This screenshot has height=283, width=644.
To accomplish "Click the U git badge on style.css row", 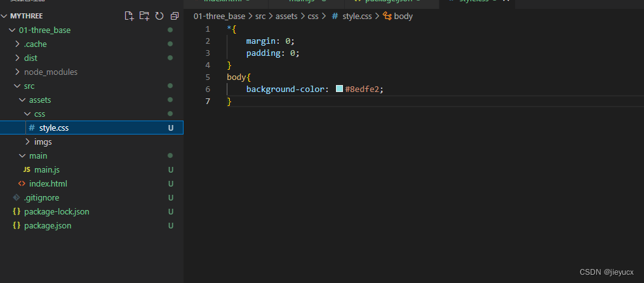I will (170, 128).
